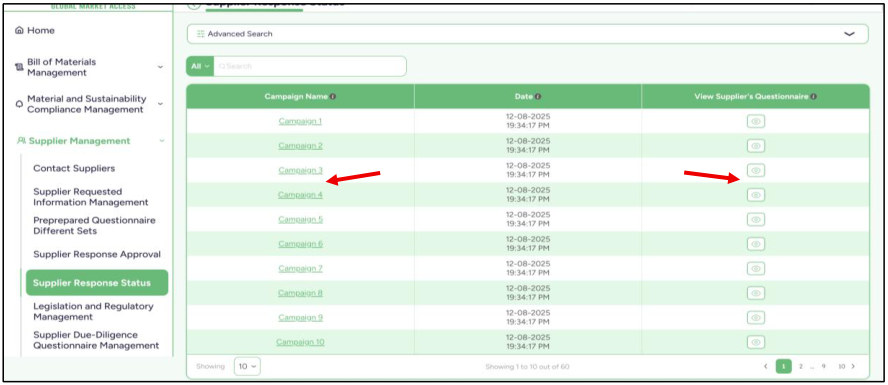888x385 pixels.
Task: Go to previous page arrow
Action: [766, 366]
